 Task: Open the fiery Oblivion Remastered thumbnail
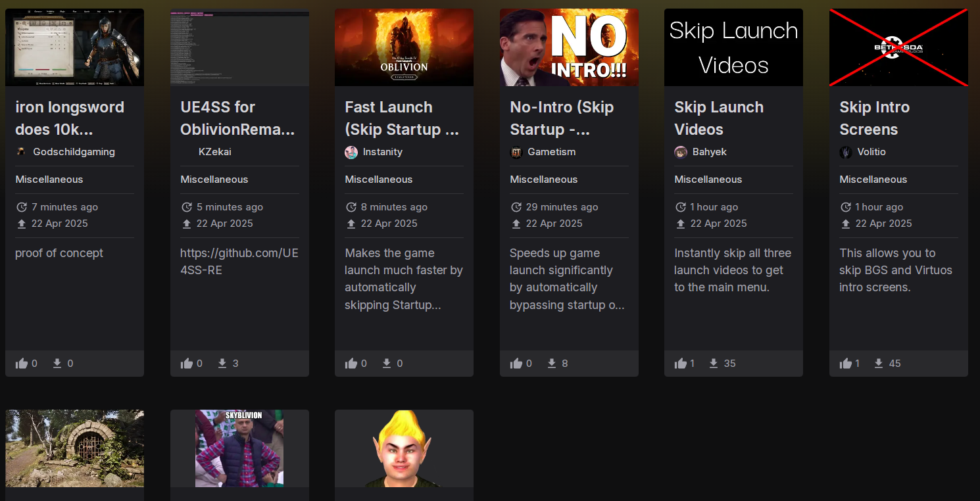404,47
